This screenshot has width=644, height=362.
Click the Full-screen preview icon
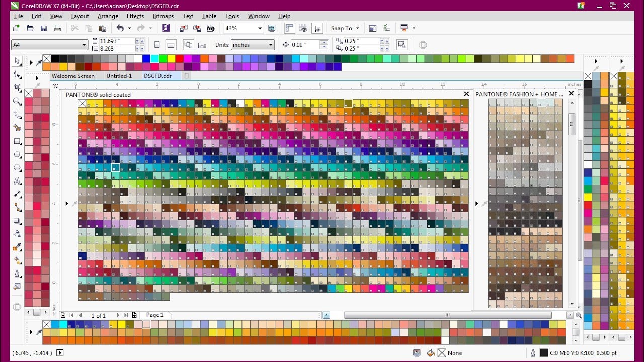click(272, 28)
